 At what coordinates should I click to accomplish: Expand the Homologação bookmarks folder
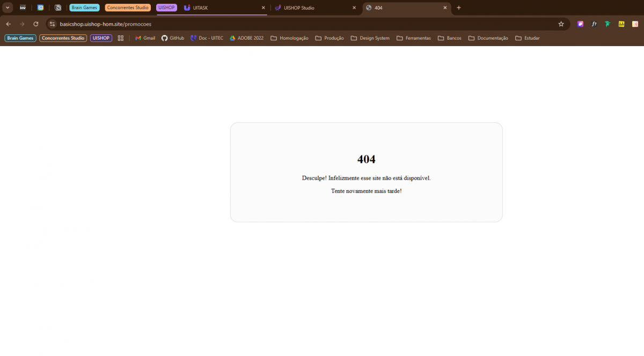[x=289, y=38]
